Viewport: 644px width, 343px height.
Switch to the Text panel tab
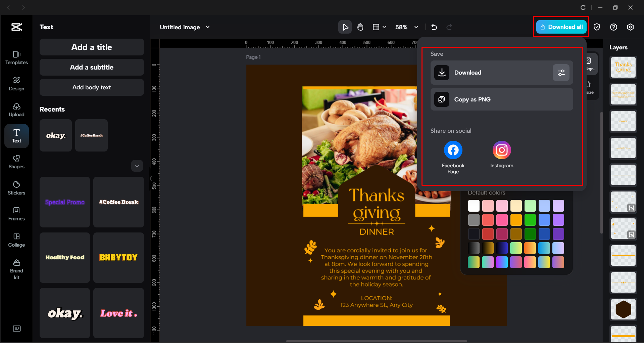(16, 136)
